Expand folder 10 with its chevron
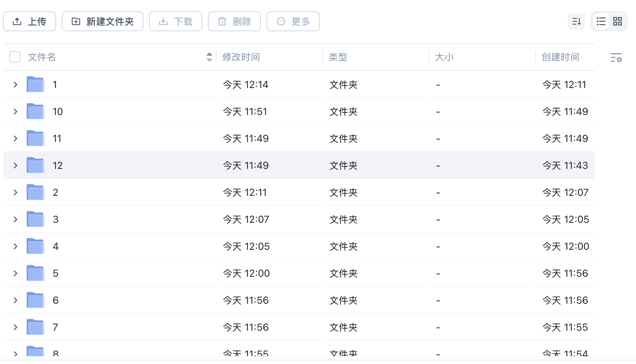 tap(15, 111)
